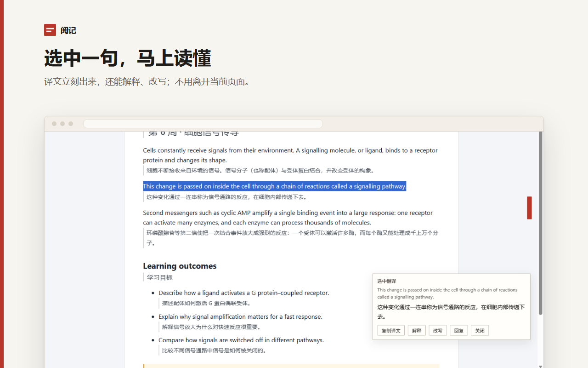Viewport: 588px width, 368px height.
Task: Click the translation starting 环磷酸腺苷等第二信使
Action: coord(292,238)
